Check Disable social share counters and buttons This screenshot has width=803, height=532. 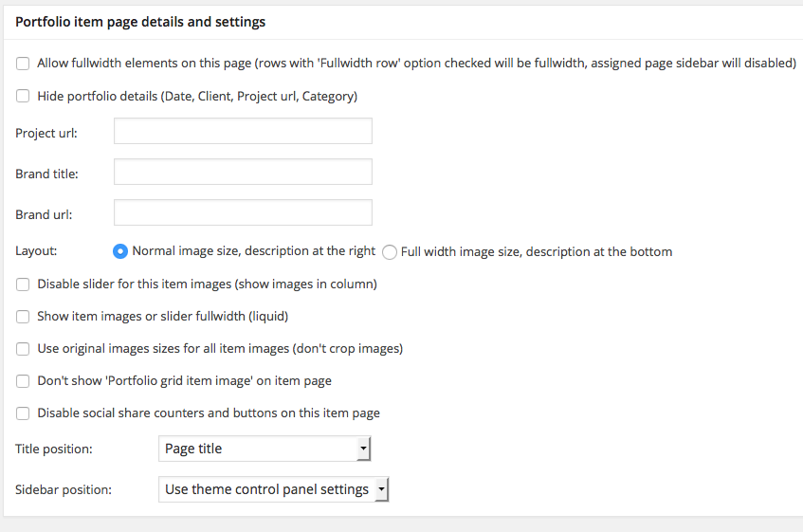click(23, 413)
